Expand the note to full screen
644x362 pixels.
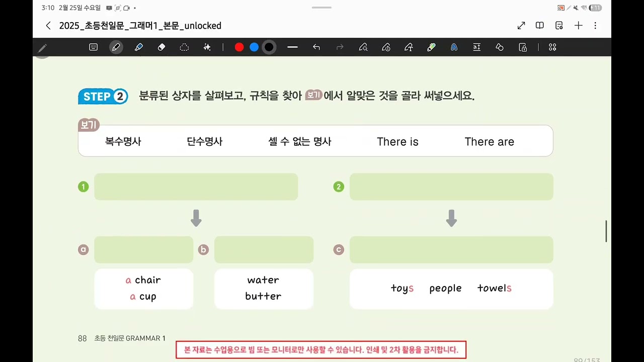521,26
